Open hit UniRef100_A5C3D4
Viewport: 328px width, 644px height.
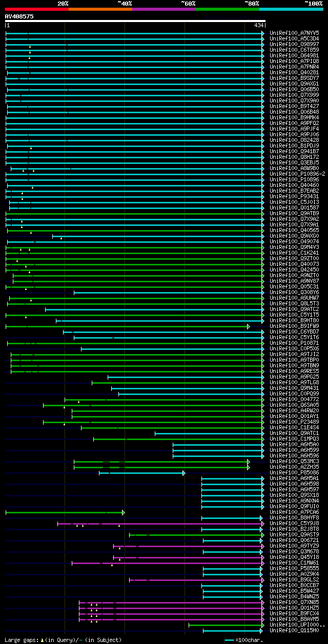pyautogui.click(x=294, y=38)
